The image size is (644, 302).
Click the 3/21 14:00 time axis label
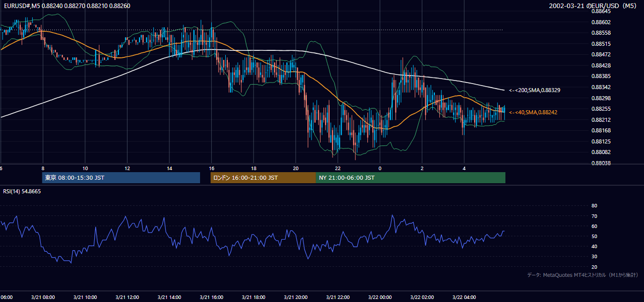pyautogui.click(x=169, y=297)
